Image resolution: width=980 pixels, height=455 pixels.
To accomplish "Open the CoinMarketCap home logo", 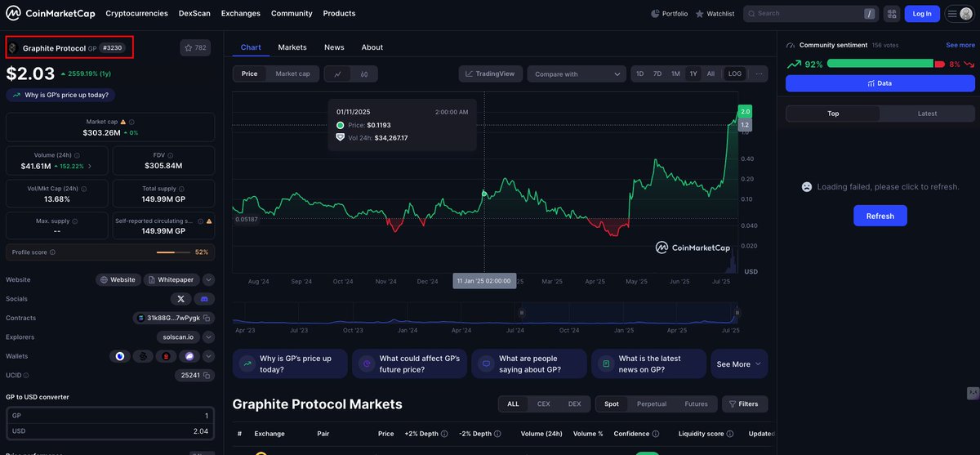I will point(51,13).
